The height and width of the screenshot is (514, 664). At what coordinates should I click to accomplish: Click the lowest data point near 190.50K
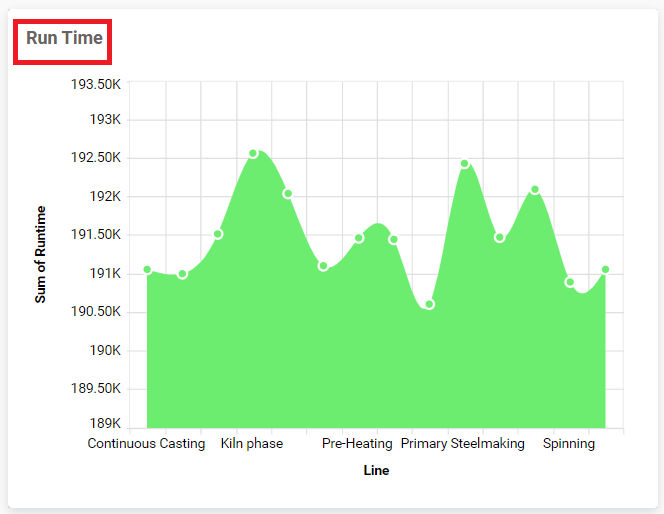coord(429,304)
